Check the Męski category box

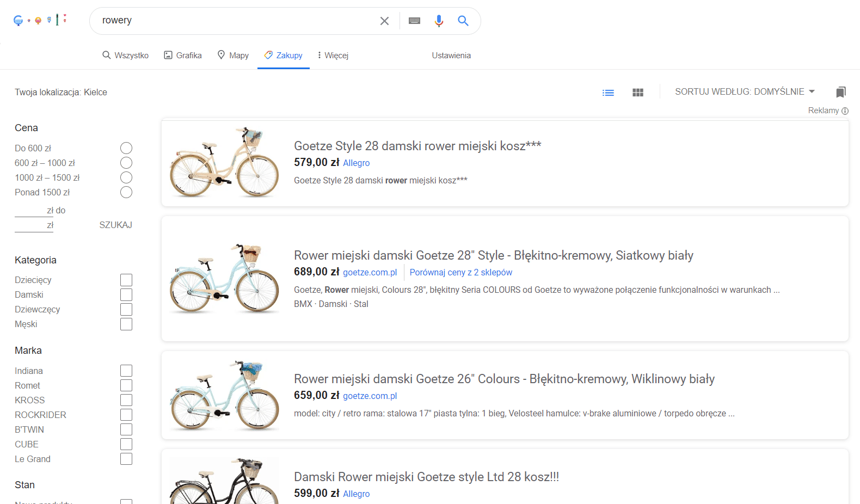coord(126,324)
